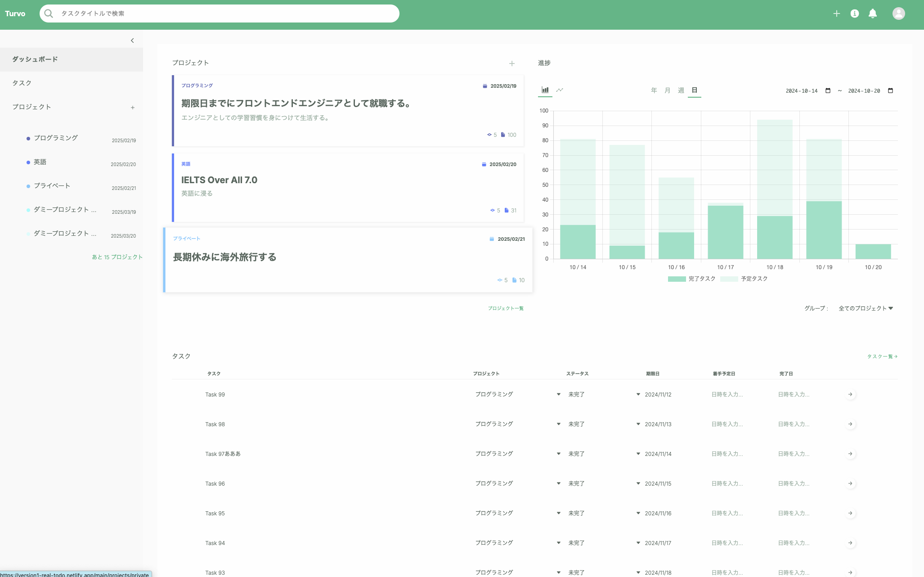The height and width of the screenshot is (577, 924).
Task: Open プロジェクト in the sidebar
Action: (x=31, y=107)
